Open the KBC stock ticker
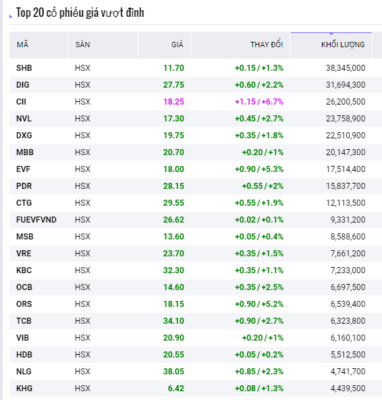Screen dimensions: 382x400 pyautogui.click(x=24, y=270)
